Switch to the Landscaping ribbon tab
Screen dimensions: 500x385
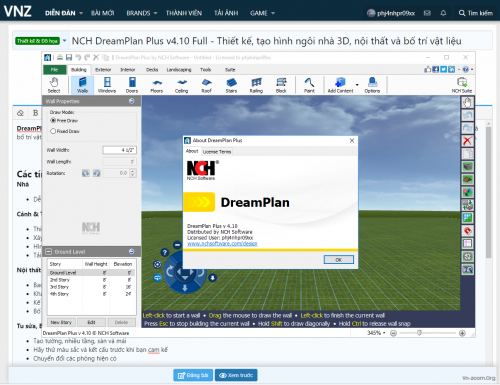[x=179, y=70]
